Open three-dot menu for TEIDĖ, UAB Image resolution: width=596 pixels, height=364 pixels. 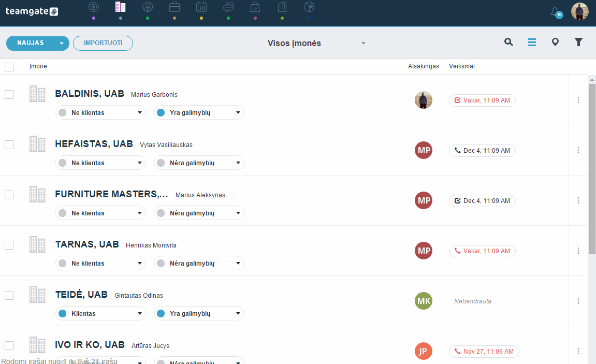coord(578,301)
